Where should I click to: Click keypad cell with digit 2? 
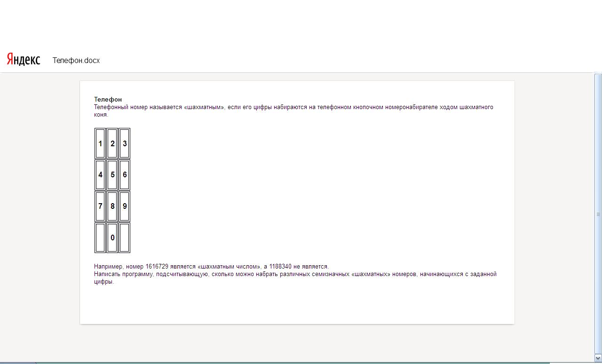click(x=112, y=143)
